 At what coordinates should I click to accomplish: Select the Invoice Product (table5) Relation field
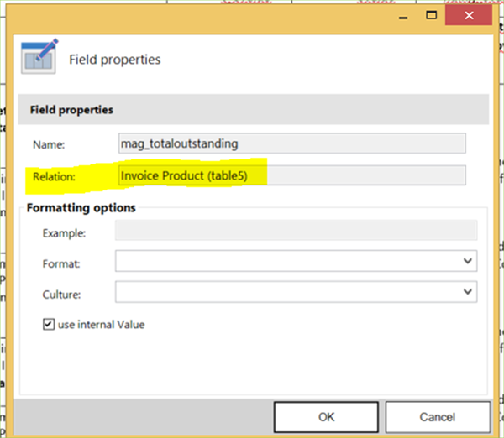pyautogui.click(x=291, y=175)
